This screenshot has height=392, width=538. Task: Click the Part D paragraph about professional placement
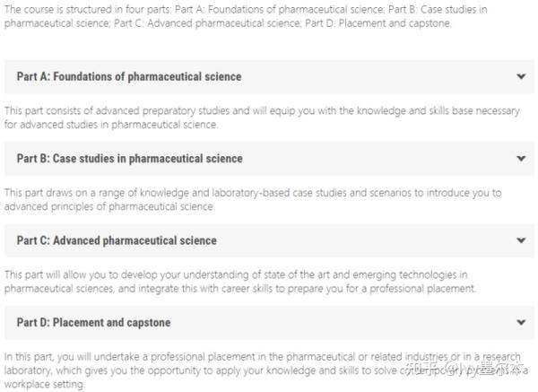(266, 370)
